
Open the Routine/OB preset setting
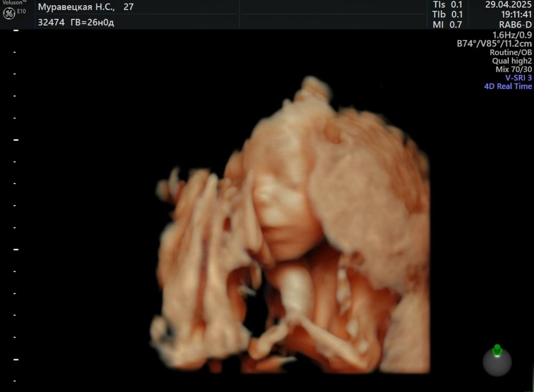pyautogui.click(x=511, y=52)
